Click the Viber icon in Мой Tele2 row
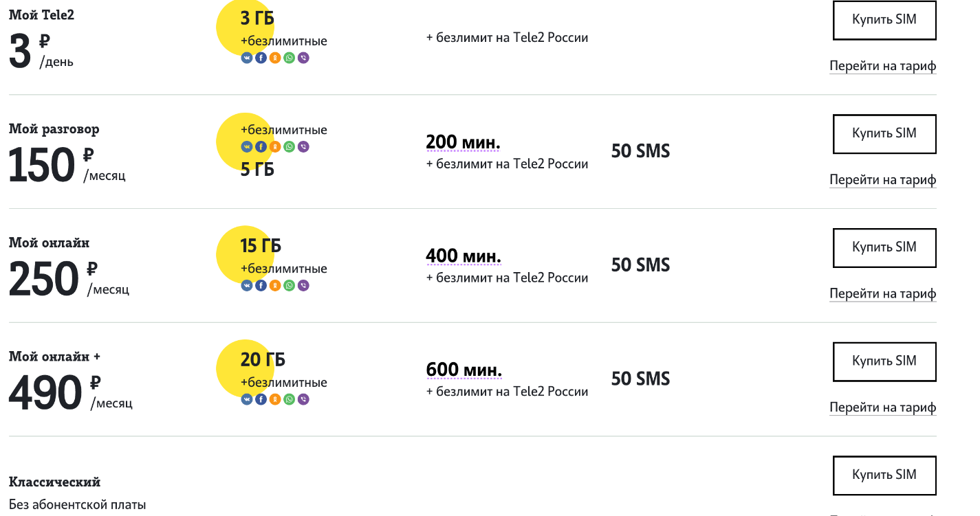Screen dimensions: 980x516 click(x=304, y=58)
